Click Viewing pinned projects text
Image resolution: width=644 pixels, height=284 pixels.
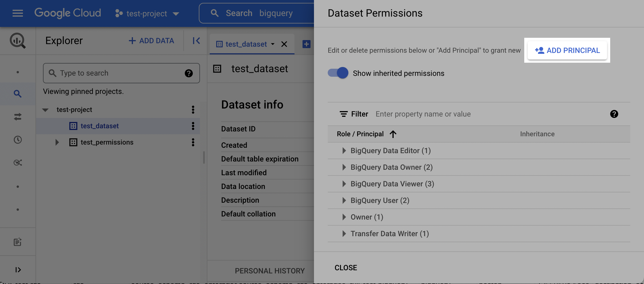(x=83, y=91)
